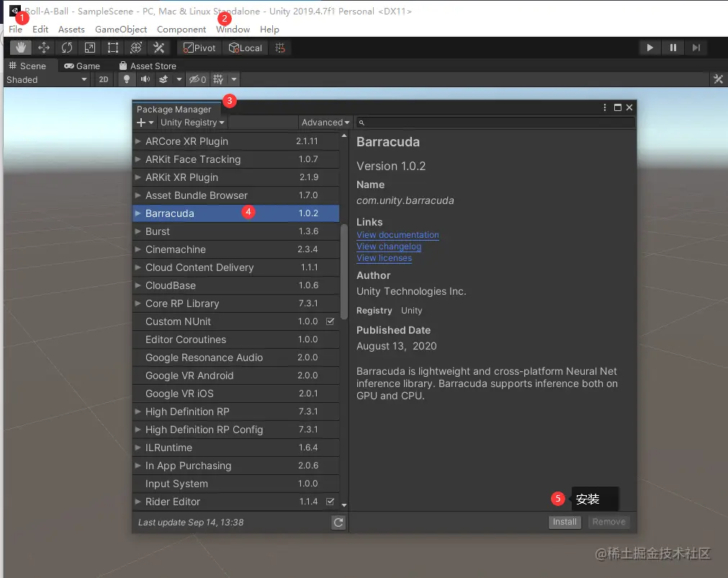Open the Help menu
Image resolution: width=728 pixels, height=578 pixels.
269,30
